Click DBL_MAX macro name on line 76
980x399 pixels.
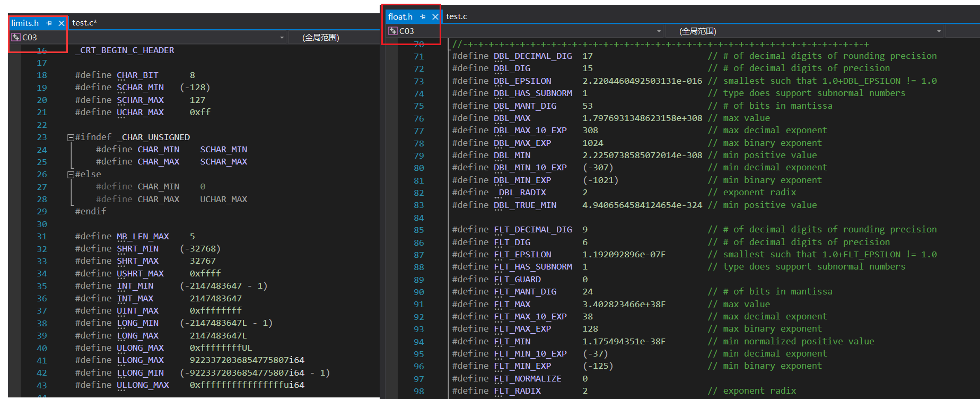[512, 118]
